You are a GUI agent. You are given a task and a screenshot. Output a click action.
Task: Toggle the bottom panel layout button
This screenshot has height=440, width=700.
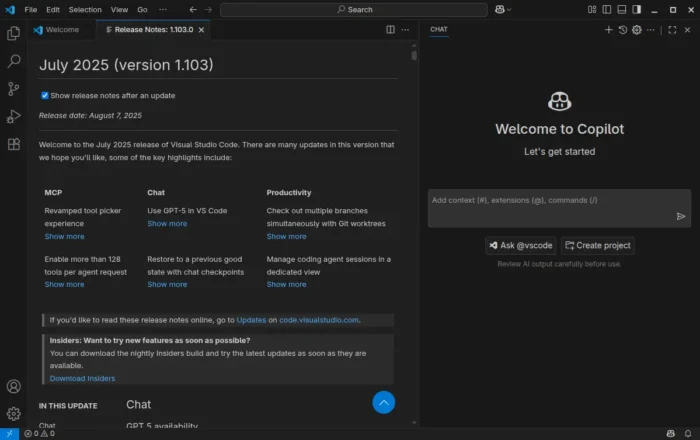(x=621, y=9)
